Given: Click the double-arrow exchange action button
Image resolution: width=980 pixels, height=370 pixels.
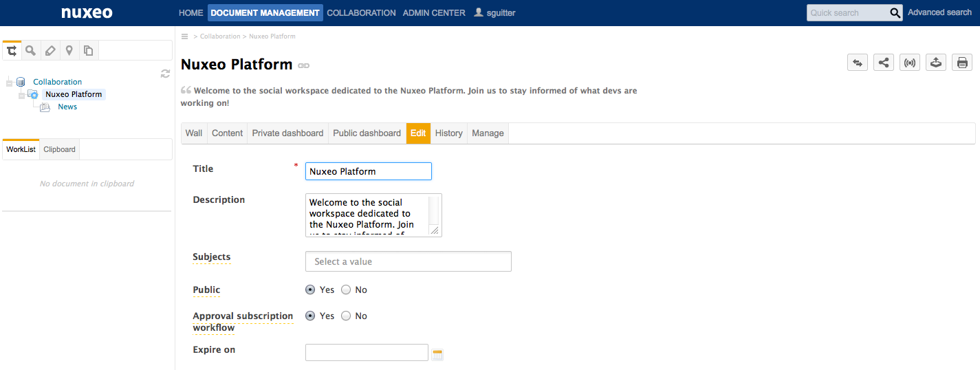Looking at the screenshot, I should click(x=858, y=63).
